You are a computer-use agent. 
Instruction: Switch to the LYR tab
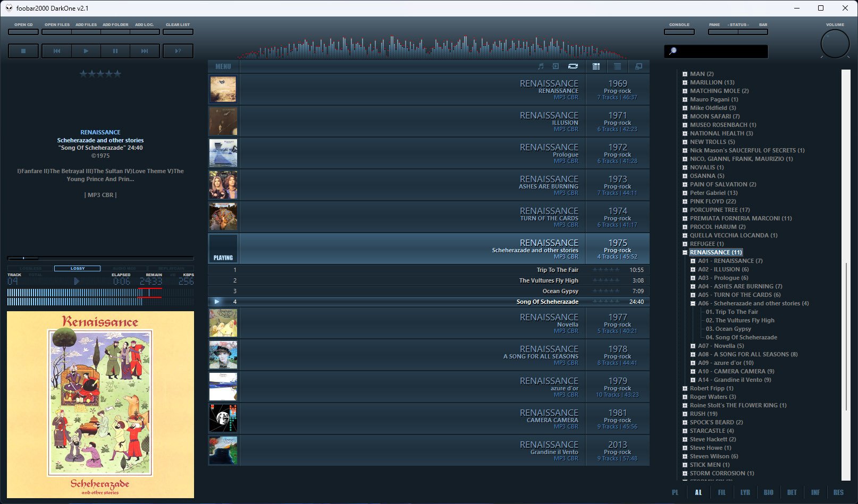745,492
